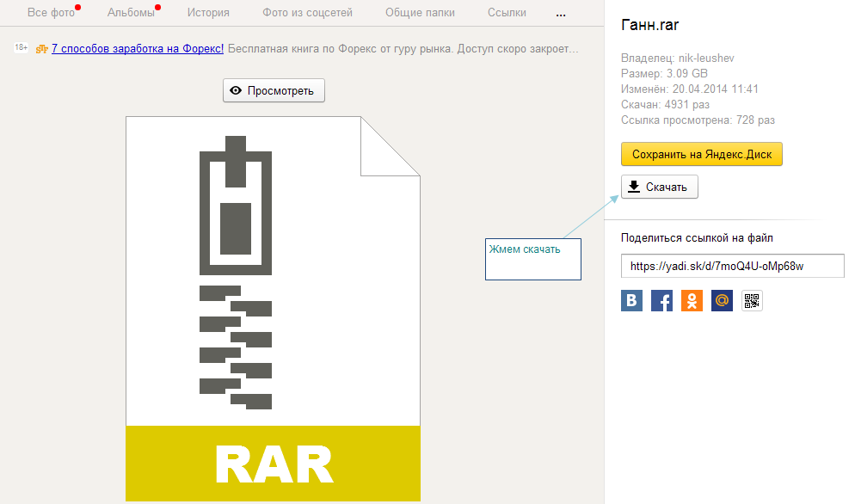The image size is (855, 504).
Task: Click the Скачать download button
Action: (x=659, y=187)
